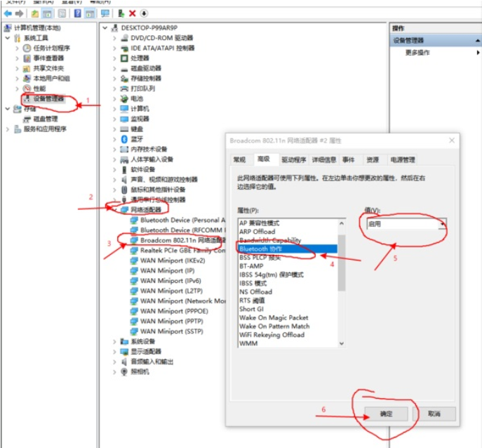Select the ARP Offload property

pos(257,232)
